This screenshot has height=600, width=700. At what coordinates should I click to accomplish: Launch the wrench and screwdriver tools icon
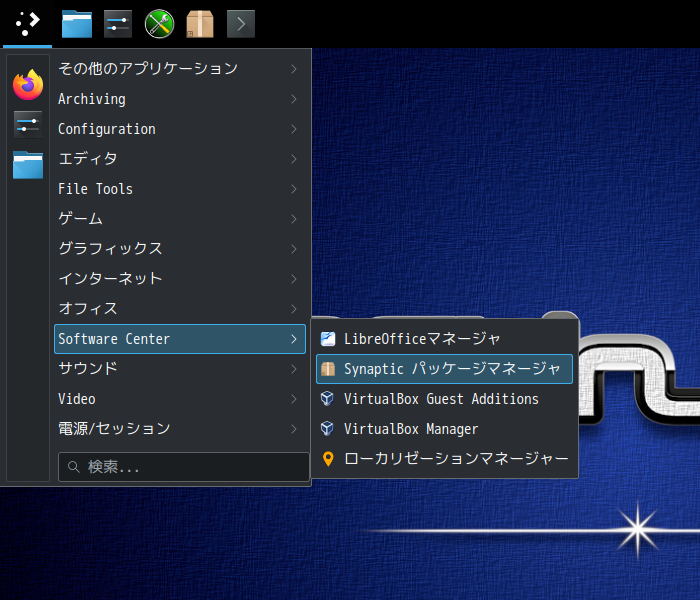159,24
